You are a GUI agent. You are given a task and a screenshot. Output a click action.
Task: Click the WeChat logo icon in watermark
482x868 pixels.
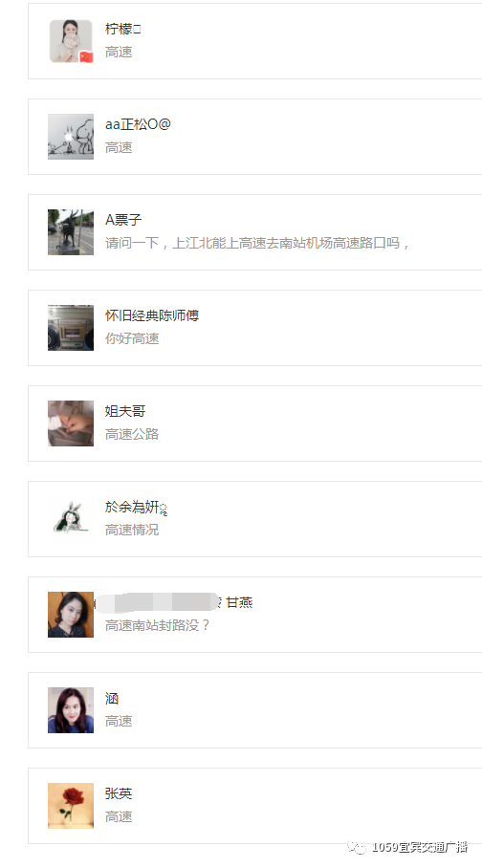pyautogui.click(x=357, y=848)
